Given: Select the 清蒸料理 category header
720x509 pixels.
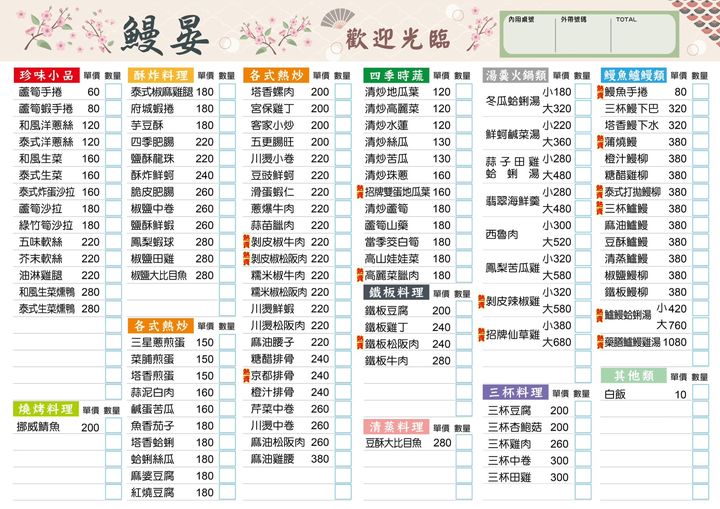Looking at the screenshot, I should point(396,426).
